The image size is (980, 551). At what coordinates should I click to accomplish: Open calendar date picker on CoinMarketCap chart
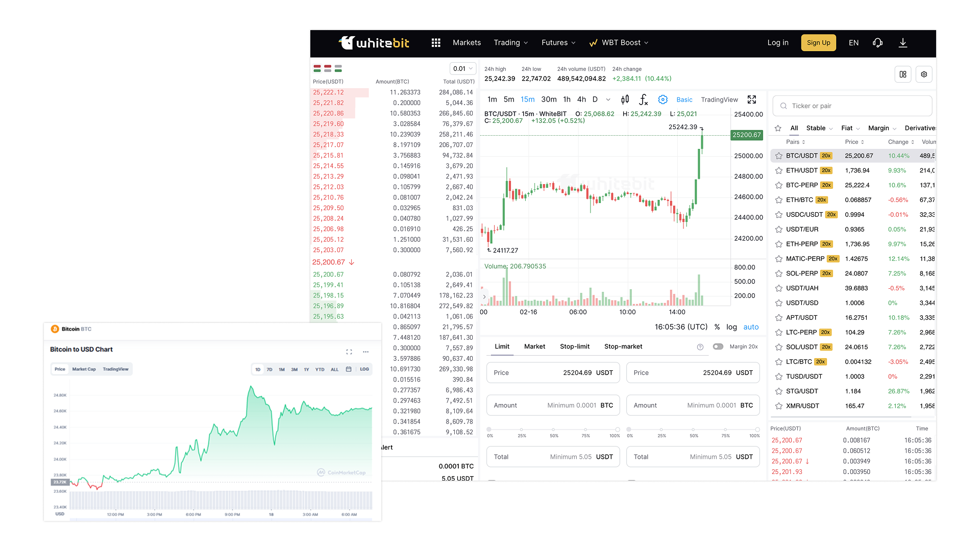(x=349, y=369)
